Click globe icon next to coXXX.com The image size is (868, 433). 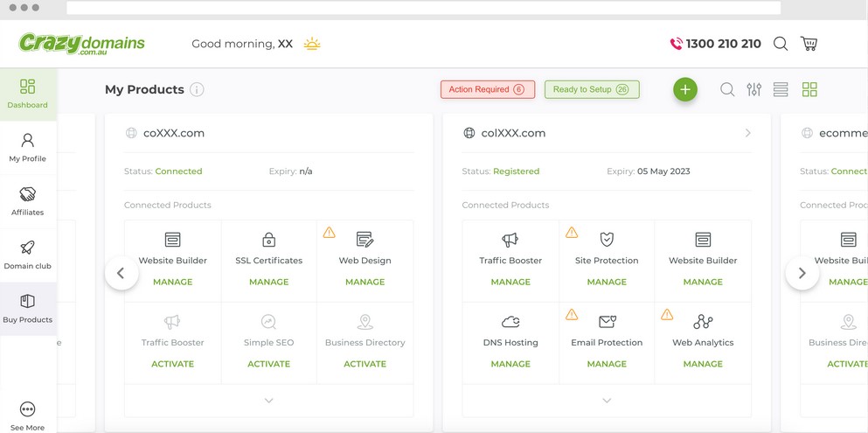[131, 133]
